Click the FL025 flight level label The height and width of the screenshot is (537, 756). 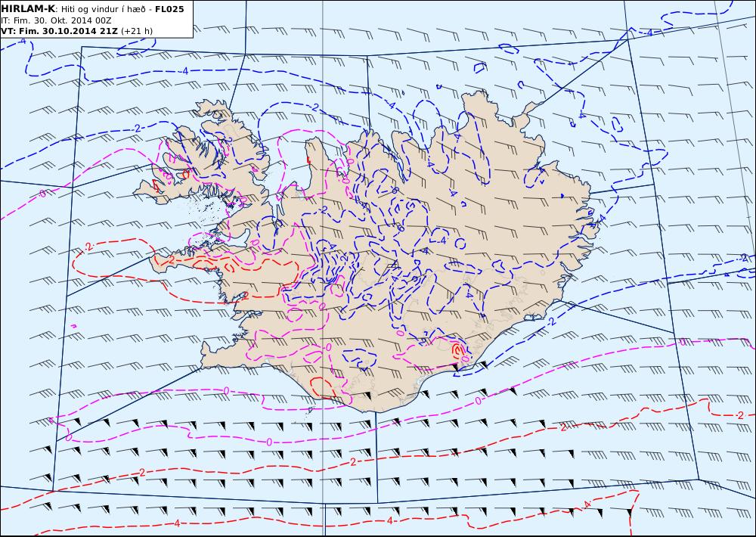coord(169,9)
